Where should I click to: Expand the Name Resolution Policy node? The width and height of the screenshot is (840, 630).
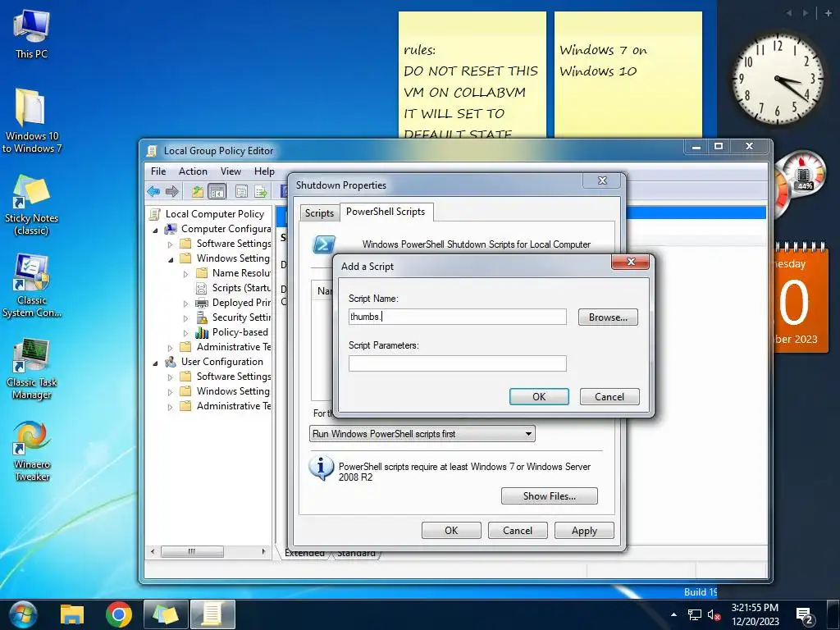[x=186, y=274]
